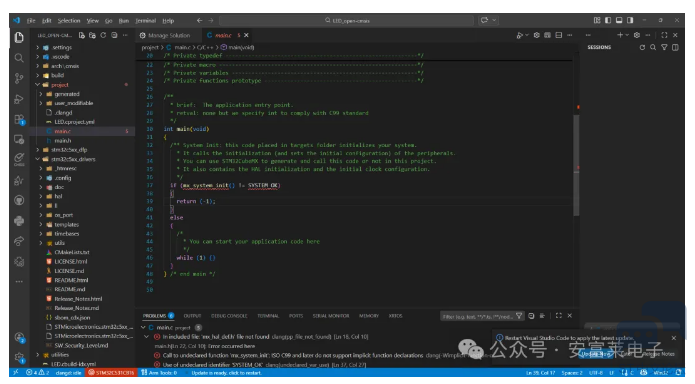
Task: Expand the .settings folder
Action: click(x=38, y=47)
